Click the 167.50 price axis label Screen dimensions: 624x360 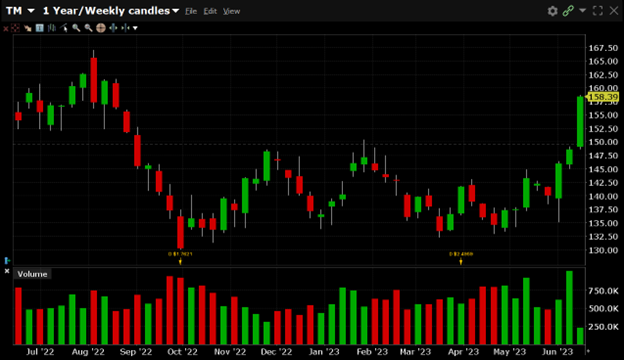603,48
